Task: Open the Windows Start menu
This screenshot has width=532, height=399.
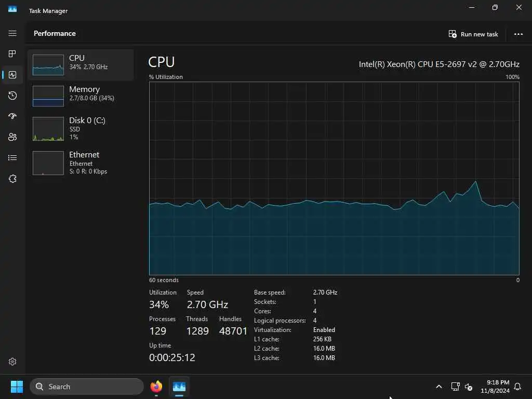Action: (x=17, y=387)
